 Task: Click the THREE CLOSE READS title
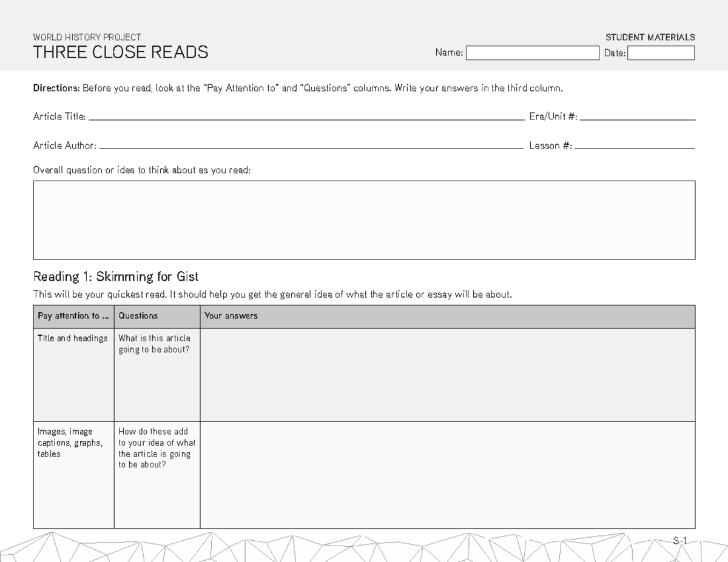[x=120, y=52]
